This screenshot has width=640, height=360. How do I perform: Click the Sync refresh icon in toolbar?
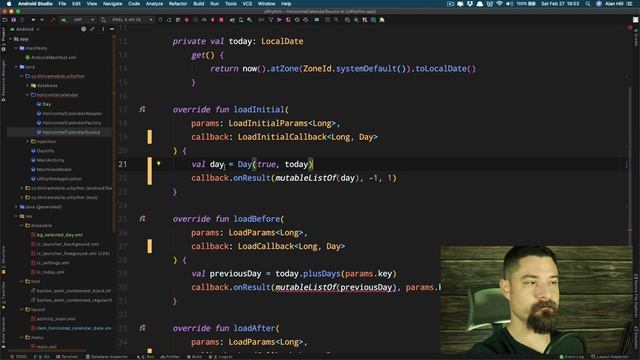(x=22, y=20)
